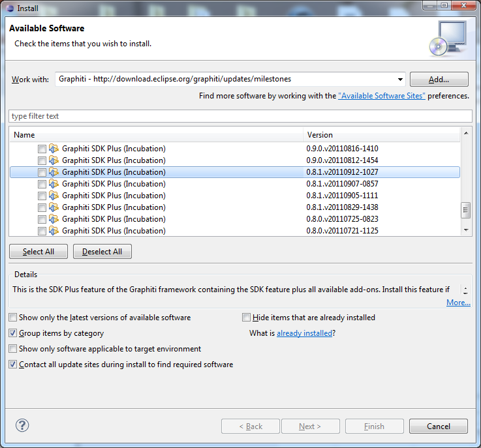Screen dimensions: 481x448
Task: Check Graphiti SDK Plus 0.8.0.v20110725-0823
Action: [42, 219]
